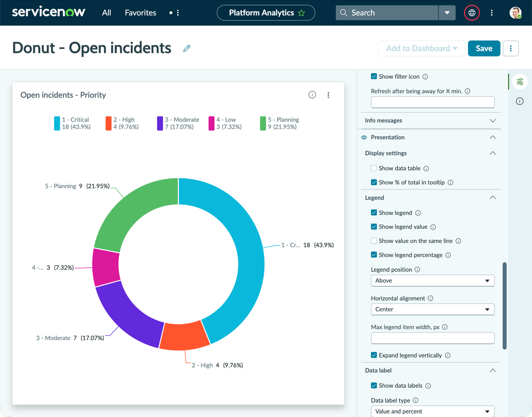Open the header more options menu
Viewport: 532px width, 417px height.
pos(491,13)
